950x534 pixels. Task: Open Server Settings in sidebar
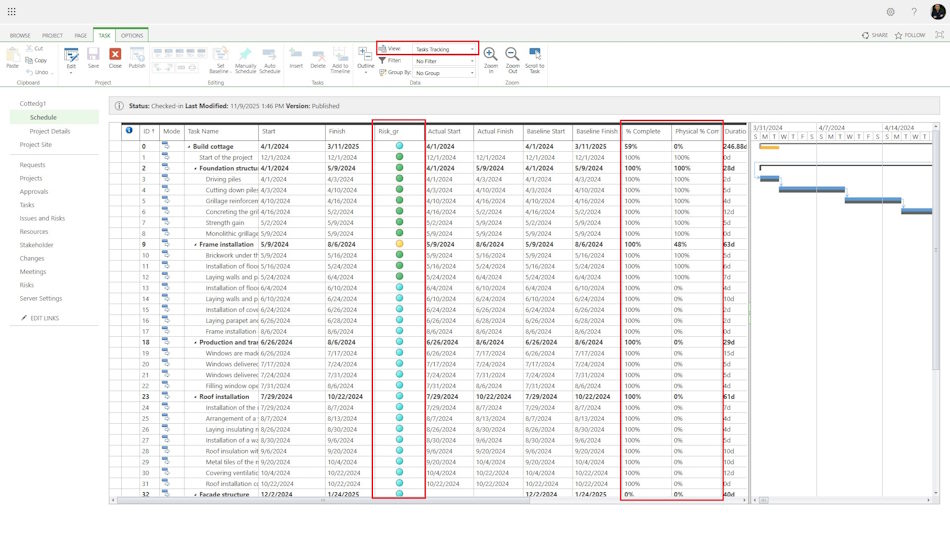tap(41, 298)
